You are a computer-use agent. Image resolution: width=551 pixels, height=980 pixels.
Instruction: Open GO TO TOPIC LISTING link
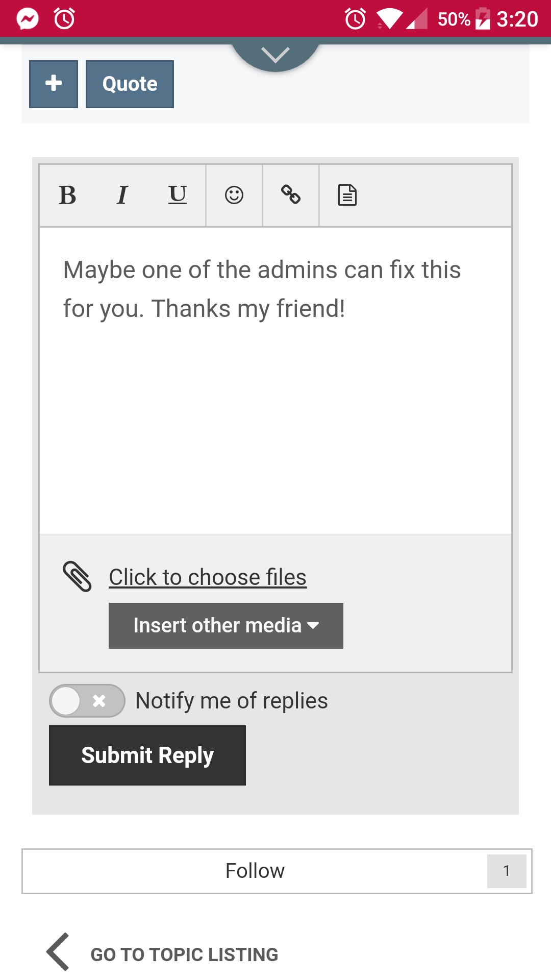(x=184, y=954)
